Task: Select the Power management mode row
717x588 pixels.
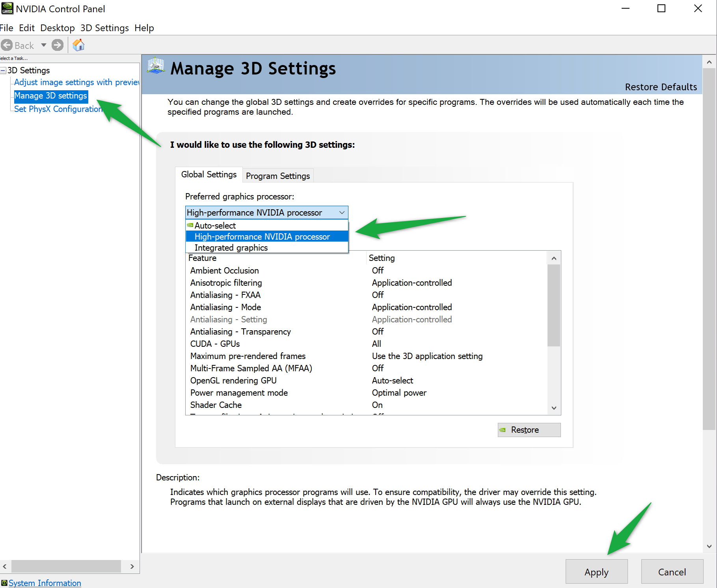Action: [x=239, y=393]
